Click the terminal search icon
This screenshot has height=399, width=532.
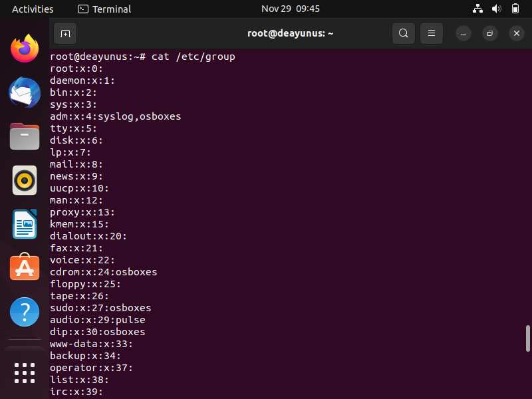click(404, 33)
